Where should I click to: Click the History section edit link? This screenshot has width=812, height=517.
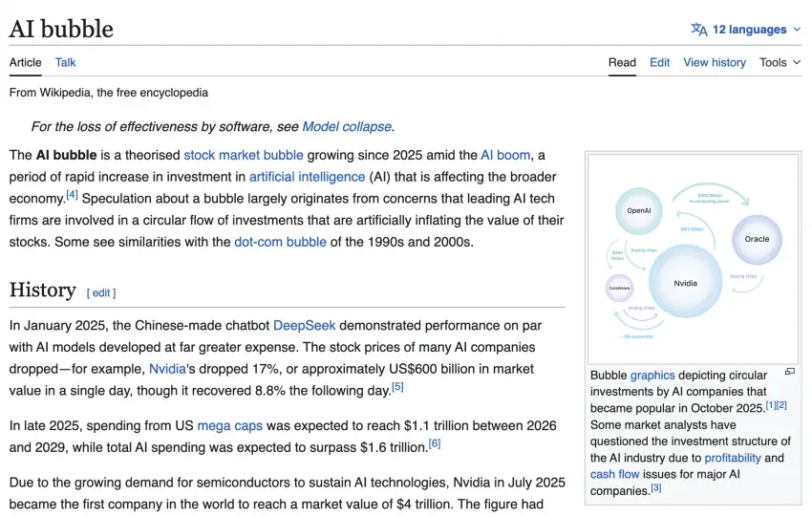tap(101, 292)
